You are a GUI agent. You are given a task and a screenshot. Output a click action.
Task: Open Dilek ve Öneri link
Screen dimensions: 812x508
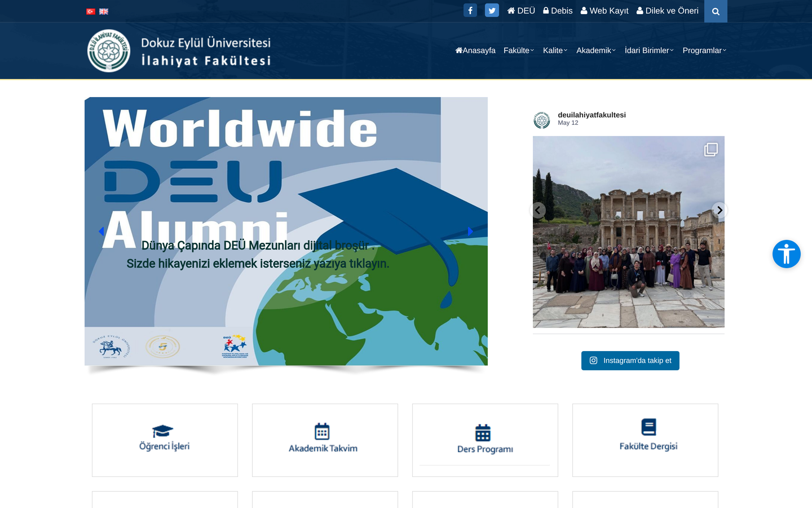point(668,11)
